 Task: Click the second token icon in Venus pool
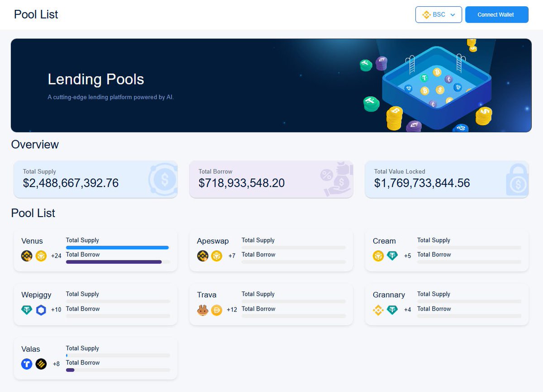pyautogui.click(x=41, y=256)
